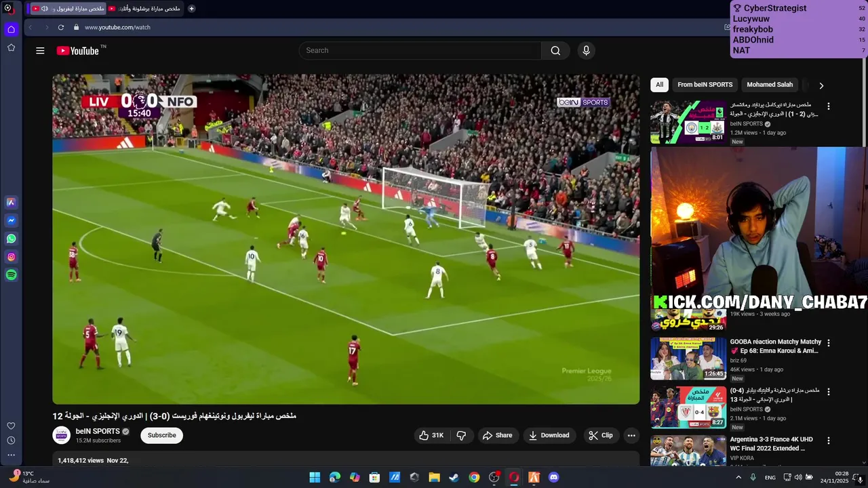Screen dimensions: 868x488
Task: Open taskbar volume speaker icon
Action: pos(797,477)
